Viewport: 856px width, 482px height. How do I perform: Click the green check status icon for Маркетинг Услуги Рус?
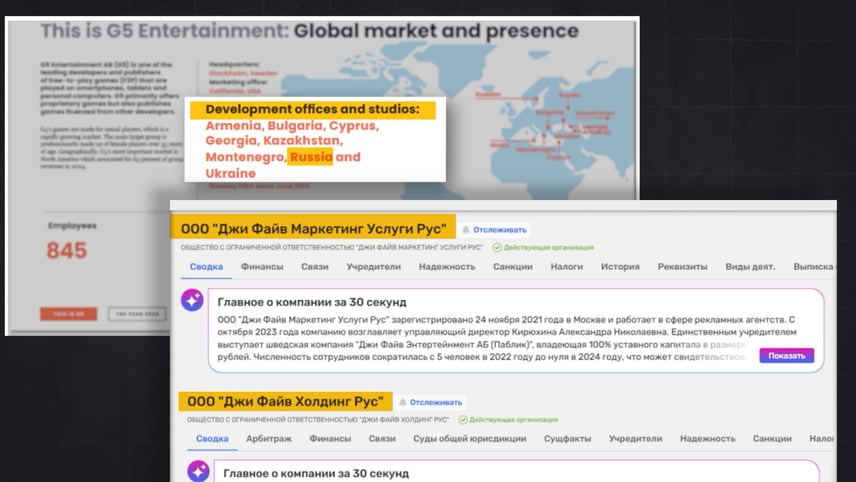(x=497, y=246)
